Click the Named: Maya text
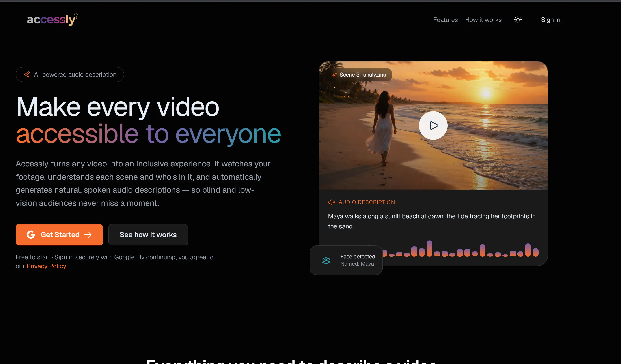This screenshot has width=621, height=364. click(357, 264)
